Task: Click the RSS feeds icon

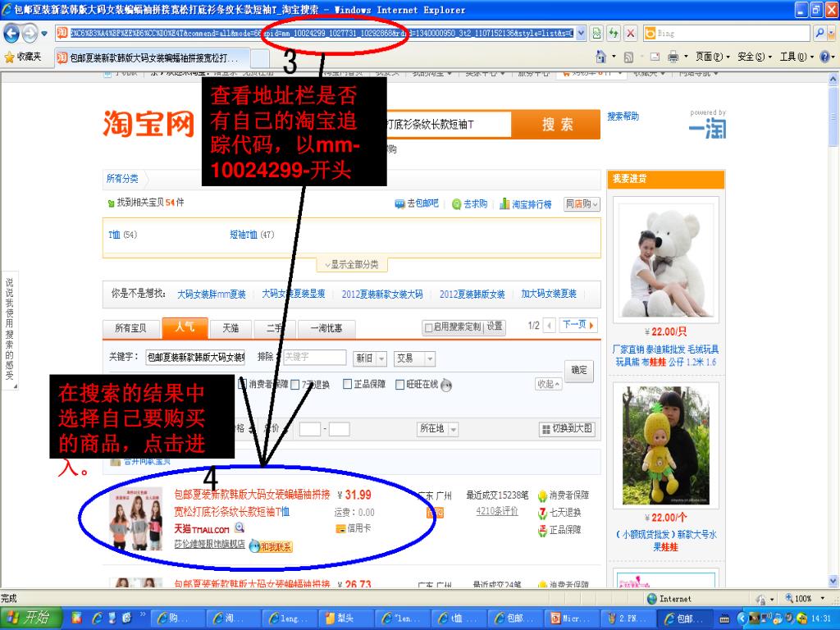Action: coord(629,57)
